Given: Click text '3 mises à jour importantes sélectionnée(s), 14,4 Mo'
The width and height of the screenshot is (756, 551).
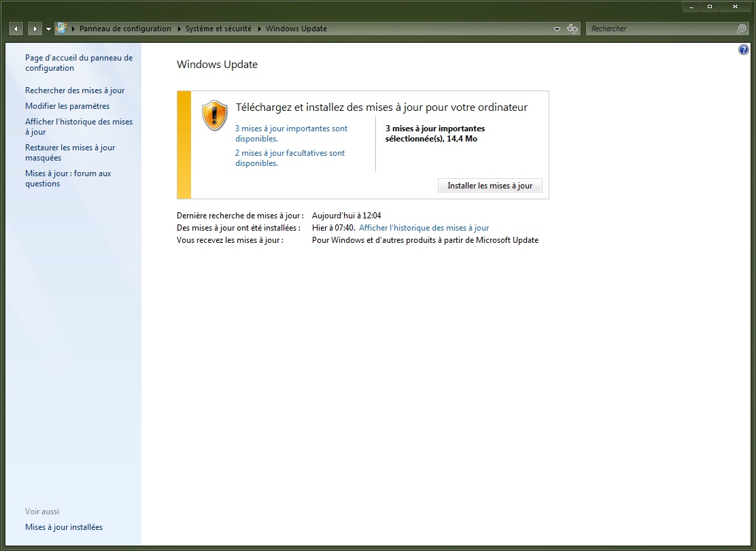Looking at the screenshot, I should click(435, 133).
